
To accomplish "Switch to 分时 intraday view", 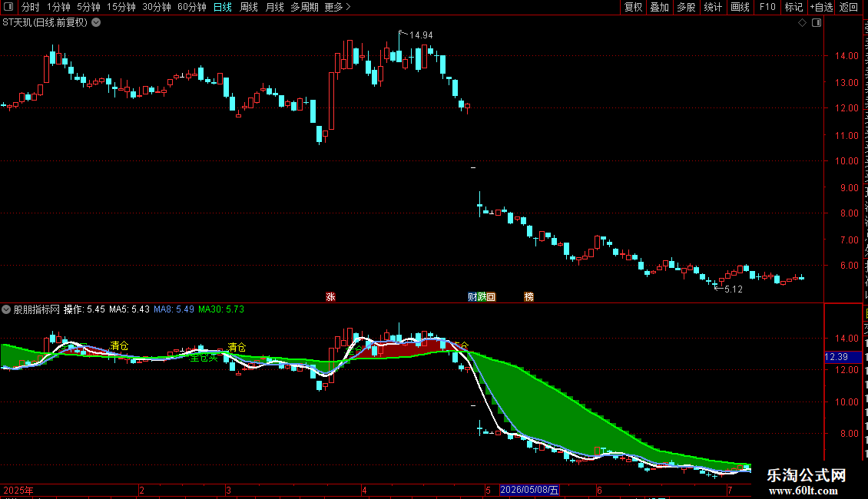I will pos(31,7).
